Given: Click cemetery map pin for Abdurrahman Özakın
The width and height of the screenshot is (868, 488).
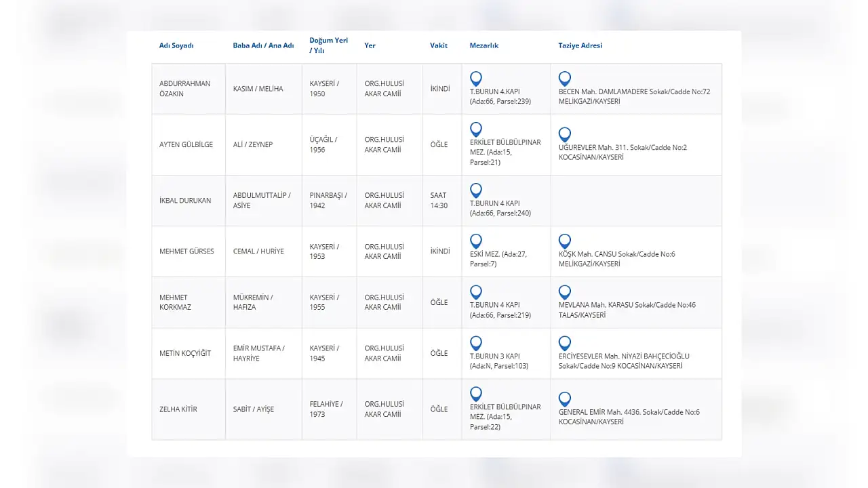Looking at the screenshot, I should [476, 79].
